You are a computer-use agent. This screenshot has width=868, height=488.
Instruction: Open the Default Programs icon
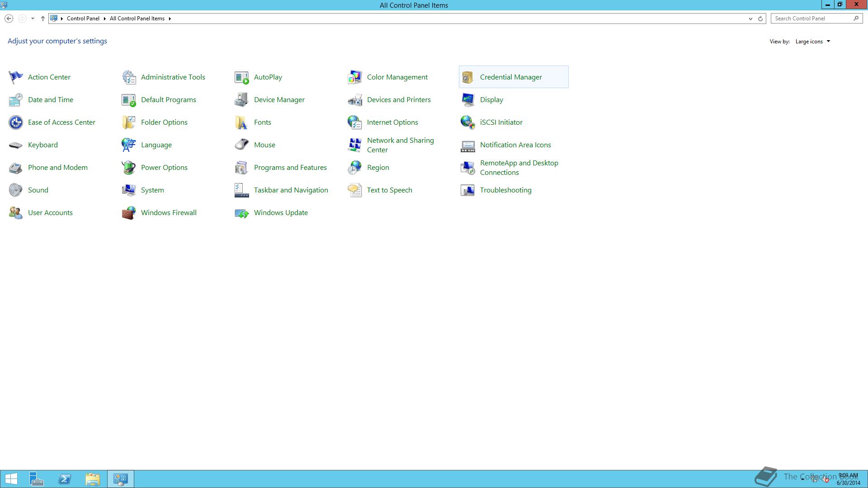click(128, 100)
